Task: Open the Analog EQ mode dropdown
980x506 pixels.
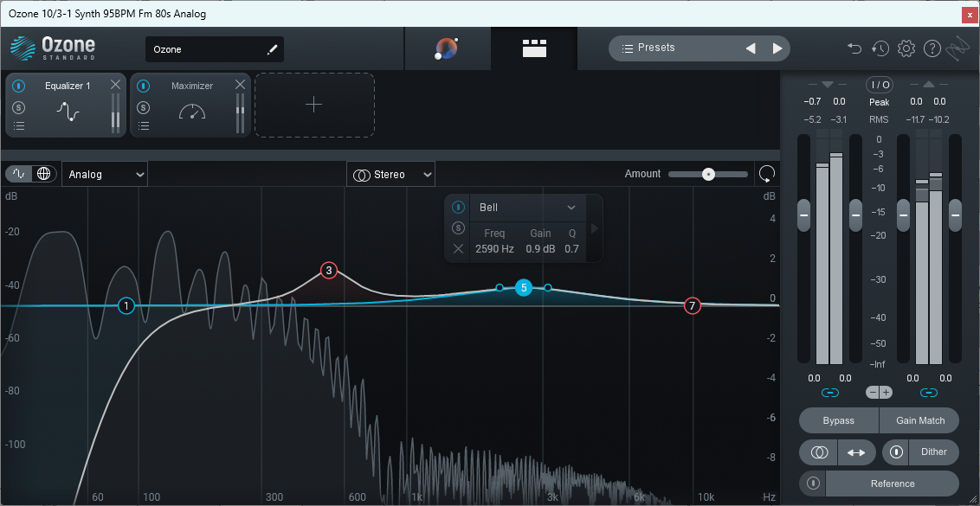Action: (104, 174)
